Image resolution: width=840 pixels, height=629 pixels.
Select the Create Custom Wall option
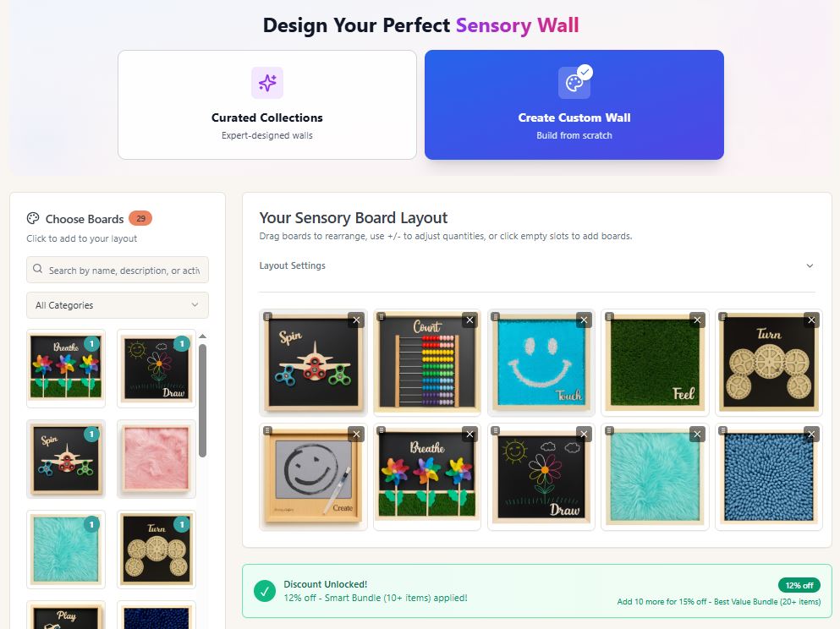click(x=574, y=105)
